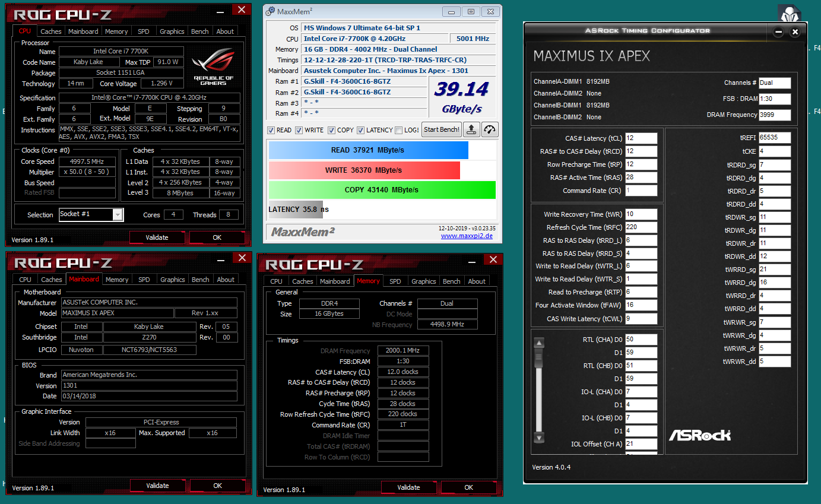The image size is (821, 504).
Task: Minimize the ASRock Timing Configurator window
Action: point(779,32)
